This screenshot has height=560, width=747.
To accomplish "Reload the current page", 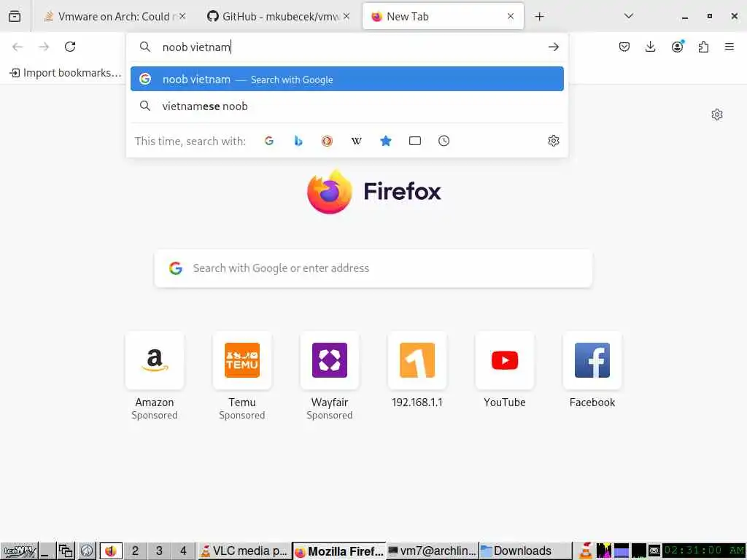I will (x=70, y=47).
